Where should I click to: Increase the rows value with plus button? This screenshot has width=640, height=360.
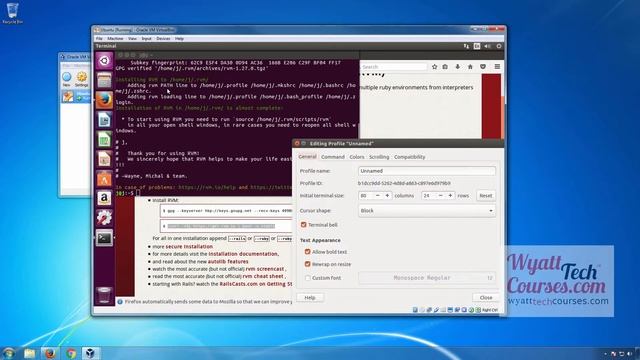pos(450,196)
